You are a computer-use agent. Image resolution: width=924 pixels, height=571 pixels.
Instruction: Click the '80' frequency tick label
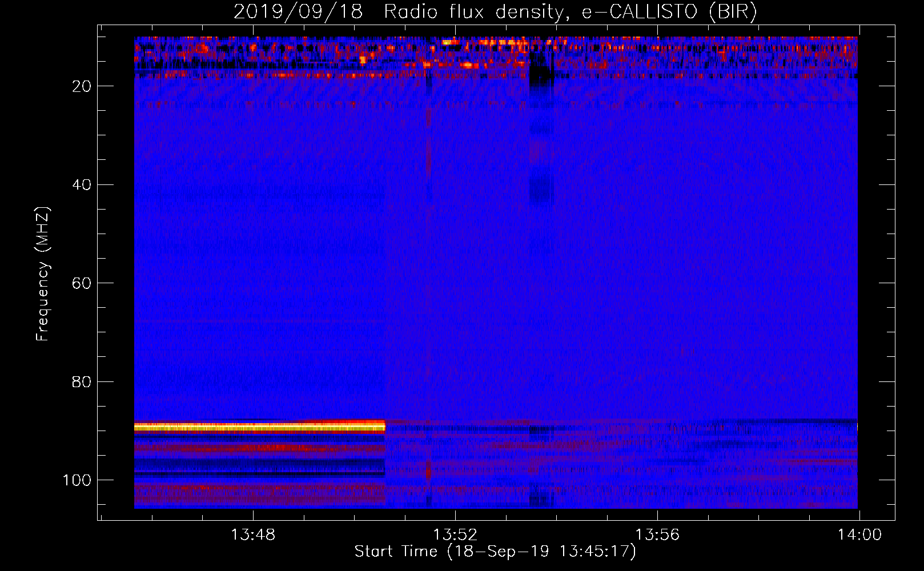(82, 381)
